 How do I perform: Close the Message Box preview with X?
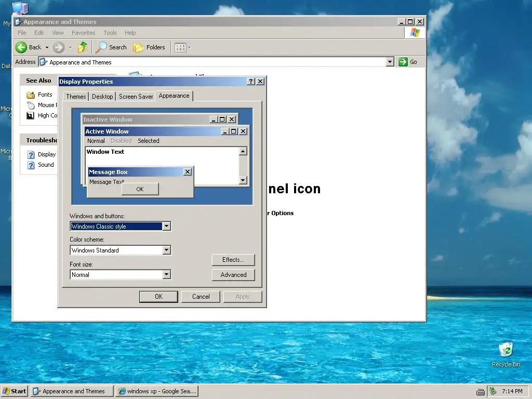[x=187, y=171]
